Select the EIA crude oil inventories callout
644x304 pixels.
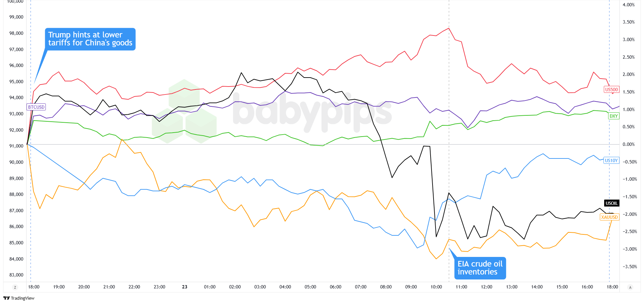point(480,268)
